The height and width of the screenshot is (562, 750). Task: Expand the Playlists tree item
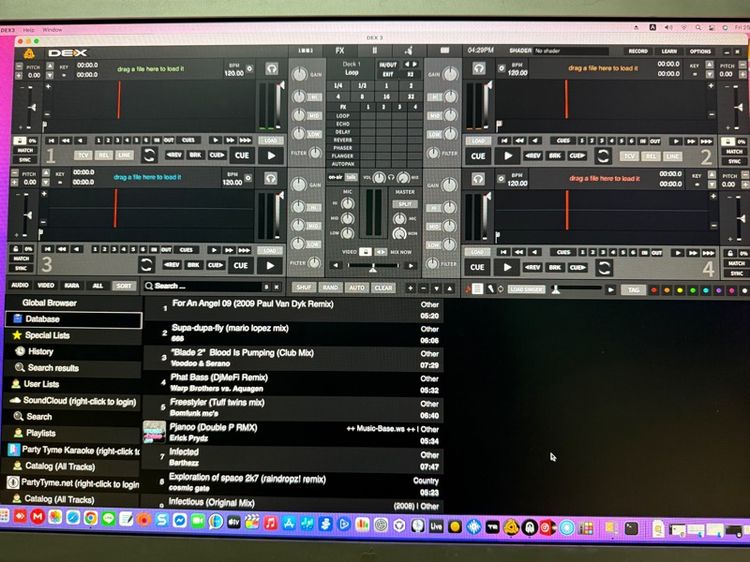(41, 433)
